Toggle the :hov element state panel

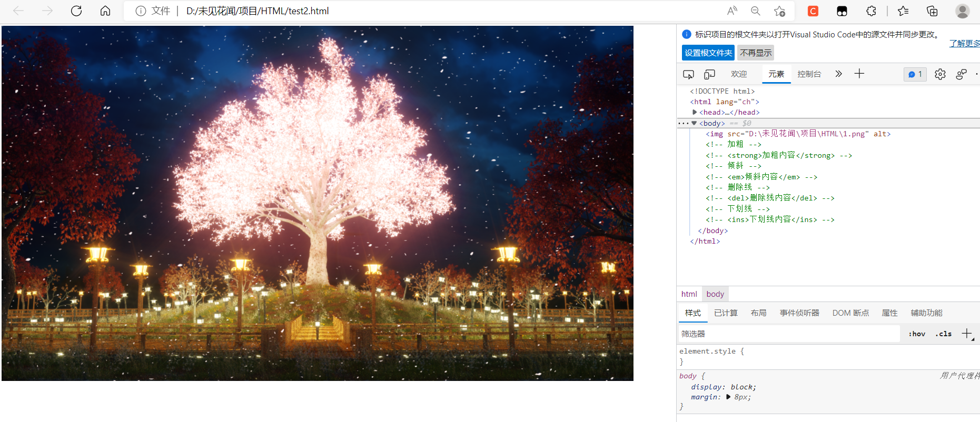pyautogui.click(x=917, y=334)
